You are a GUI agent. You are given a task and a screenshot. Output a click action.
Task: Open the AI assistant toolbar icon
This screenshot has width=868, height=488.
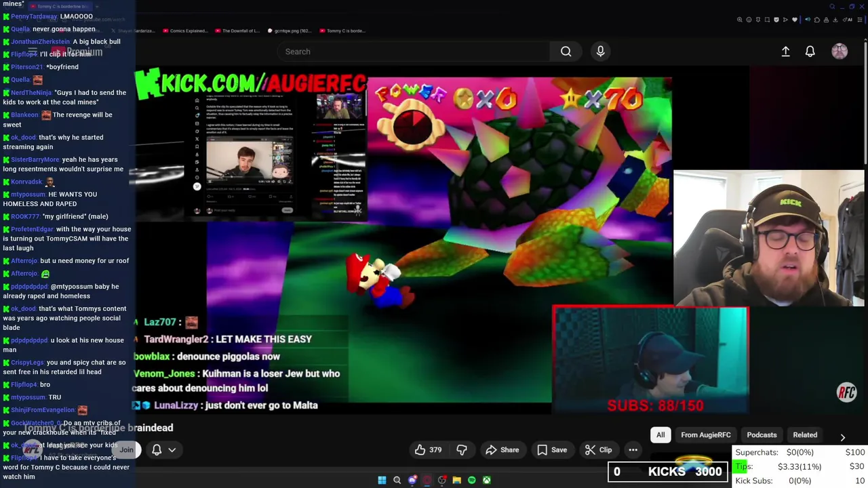(848, 20)
